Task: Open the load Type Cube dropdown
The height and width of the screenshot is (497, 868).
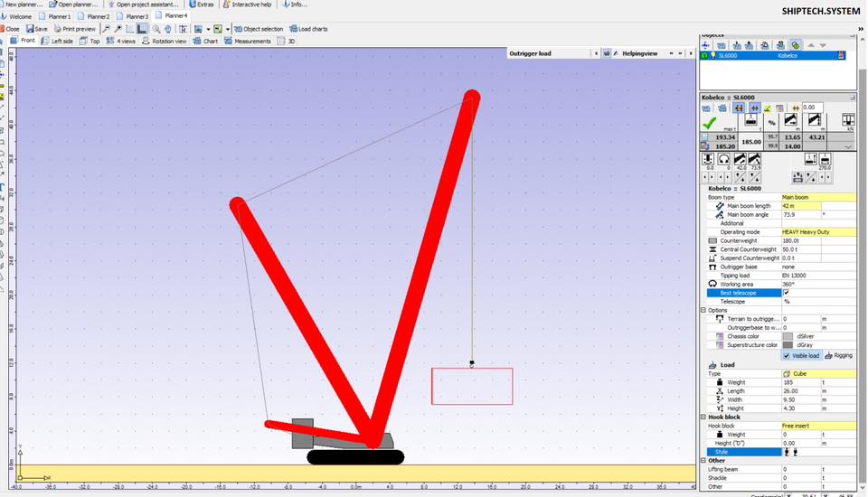Action: pyautogui.click(x=818, y=373)
